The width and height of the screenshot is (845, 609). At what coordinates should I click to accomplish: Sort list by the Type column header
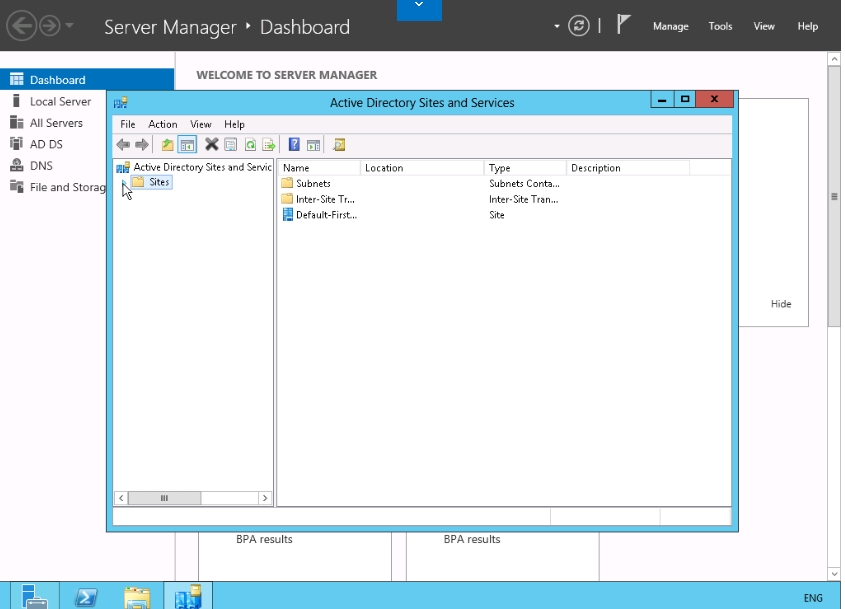524,168
